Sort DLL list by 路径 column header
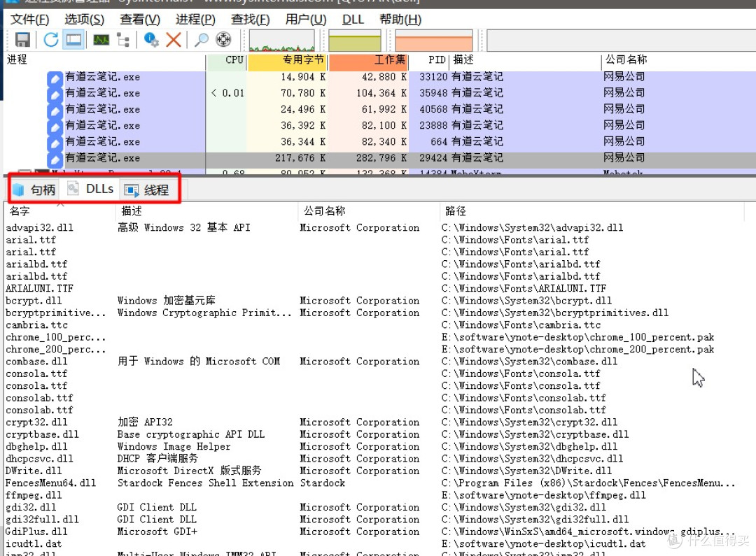Viewport: 756px width, 556px height. pyautogui.click(x=455, y=211)
